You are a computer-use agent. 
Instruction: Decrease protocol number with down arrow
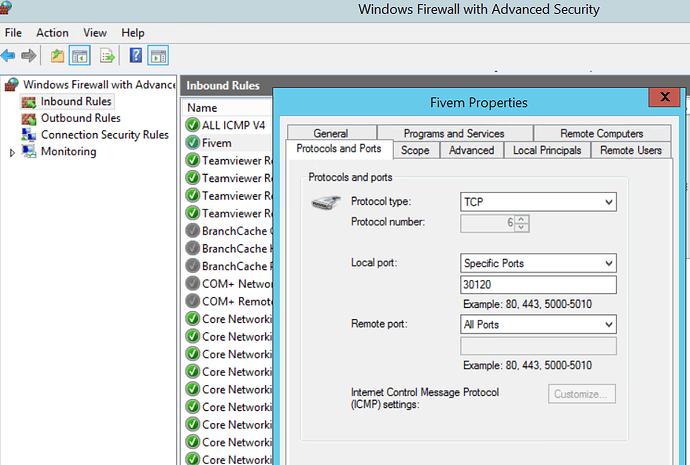(521, 227)
